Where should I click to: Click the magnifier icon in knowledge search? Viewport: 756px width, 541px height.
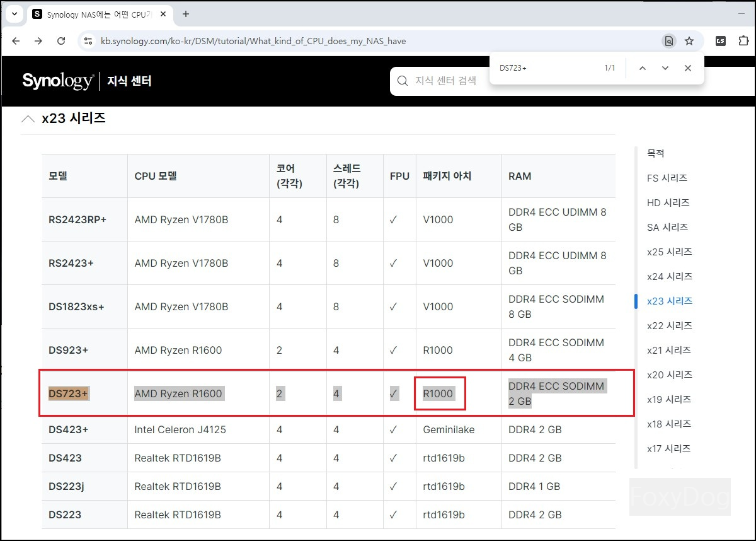(402, 81)
